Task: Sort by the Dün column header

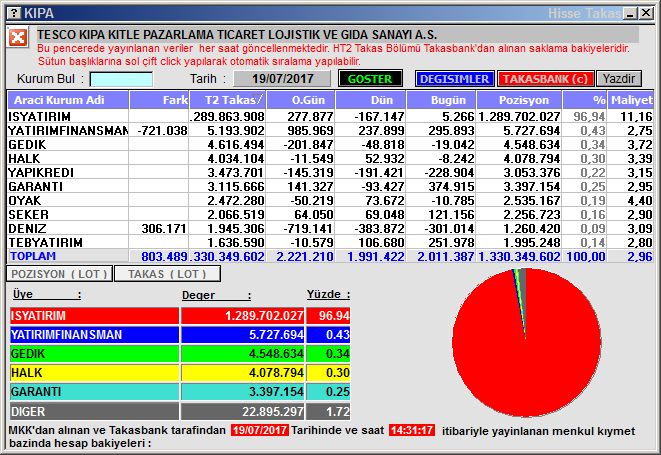Action: [371, 100]
